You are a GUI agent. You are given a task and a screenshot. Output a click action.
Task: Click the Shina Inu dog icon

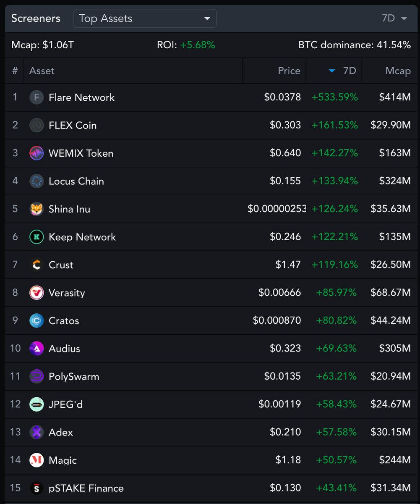pos(37,209)
